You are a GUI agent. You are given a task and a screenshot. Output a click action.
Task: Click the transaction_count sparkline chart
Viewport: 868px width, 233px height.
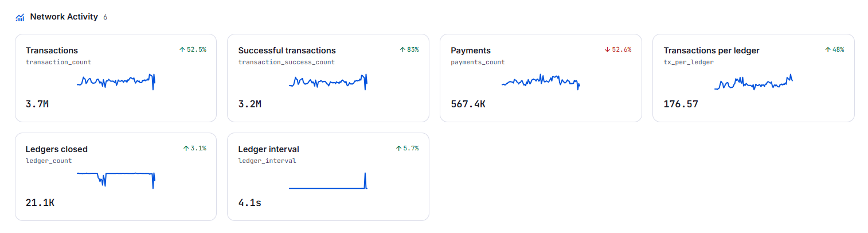(x=116, y=82)
